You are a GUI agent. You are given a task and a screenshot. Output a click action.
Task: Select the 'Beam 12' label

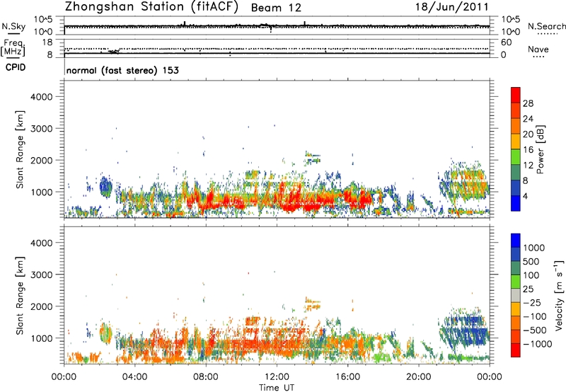click(276, 8)
